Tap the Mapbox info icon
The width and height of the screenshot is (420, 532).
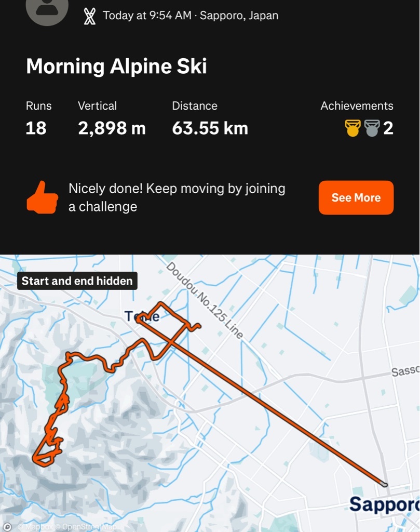tap(7, 527)
